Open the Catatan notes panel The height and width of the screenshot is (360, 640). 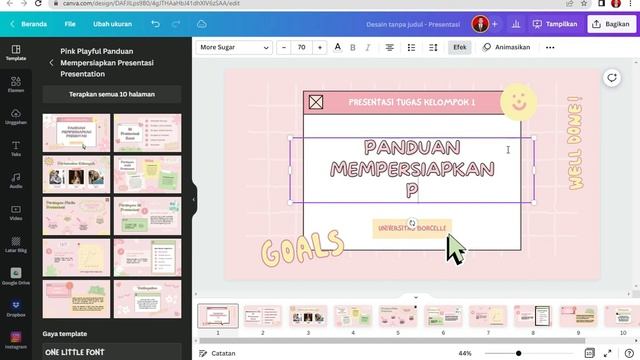click(x=218, y=353)
